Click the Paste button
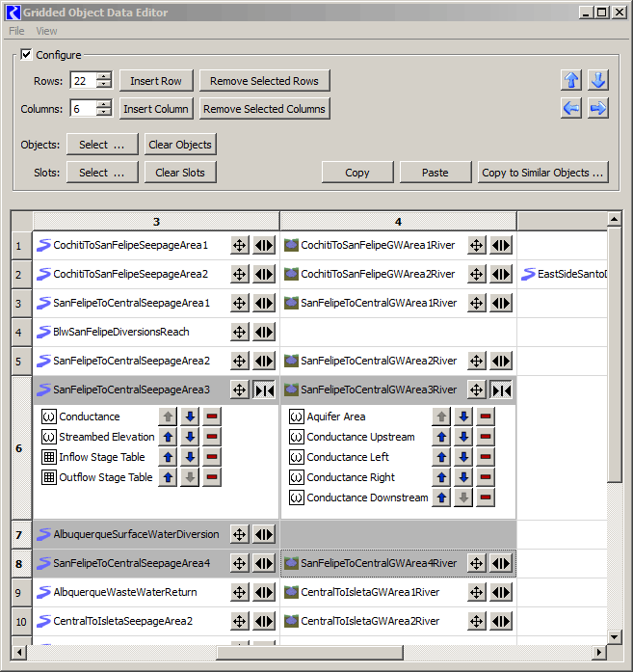The height and width of the screenshot is (672, 633). coord(435,173)
